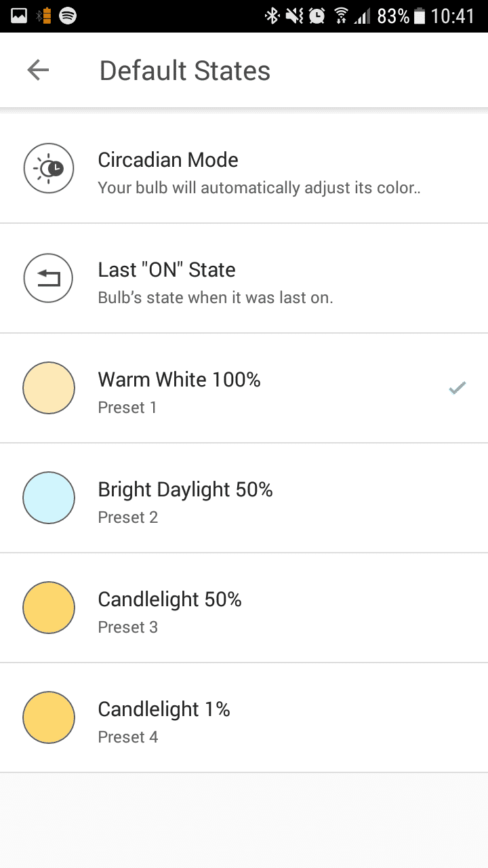Tap the back arrow icon
The image size is (488, 868).
(x=38, y=70)
